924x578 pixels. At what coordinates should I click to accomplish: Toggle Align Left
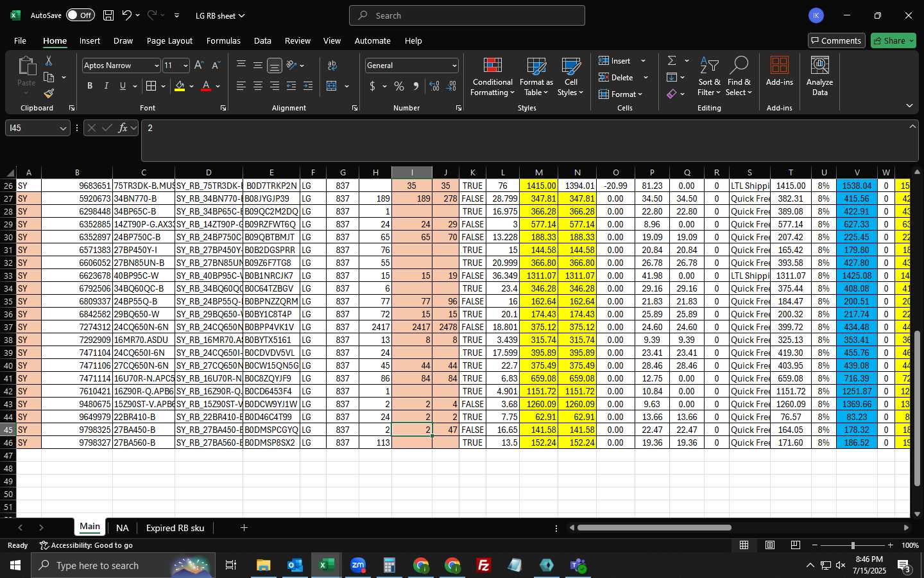[241, 86]
